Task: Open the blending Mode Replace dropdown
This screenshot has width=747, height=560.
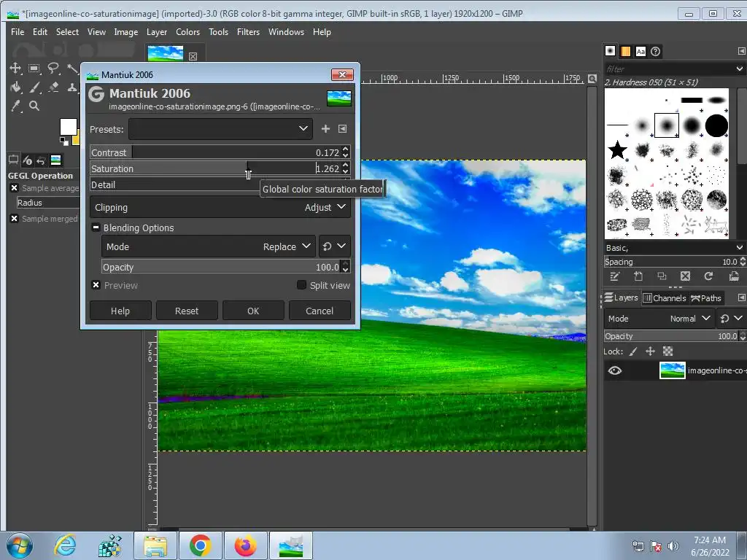Action: click(208, 246)
